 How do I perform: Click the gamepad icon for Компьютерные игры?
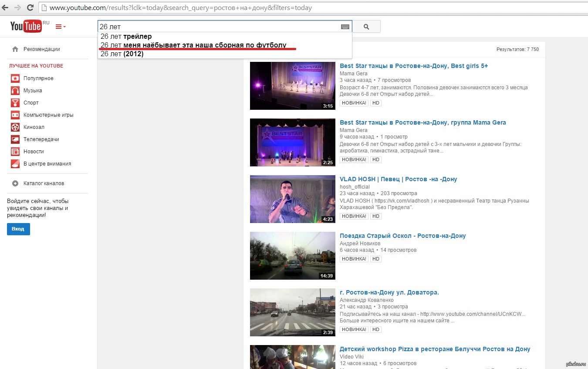point(15,115)
